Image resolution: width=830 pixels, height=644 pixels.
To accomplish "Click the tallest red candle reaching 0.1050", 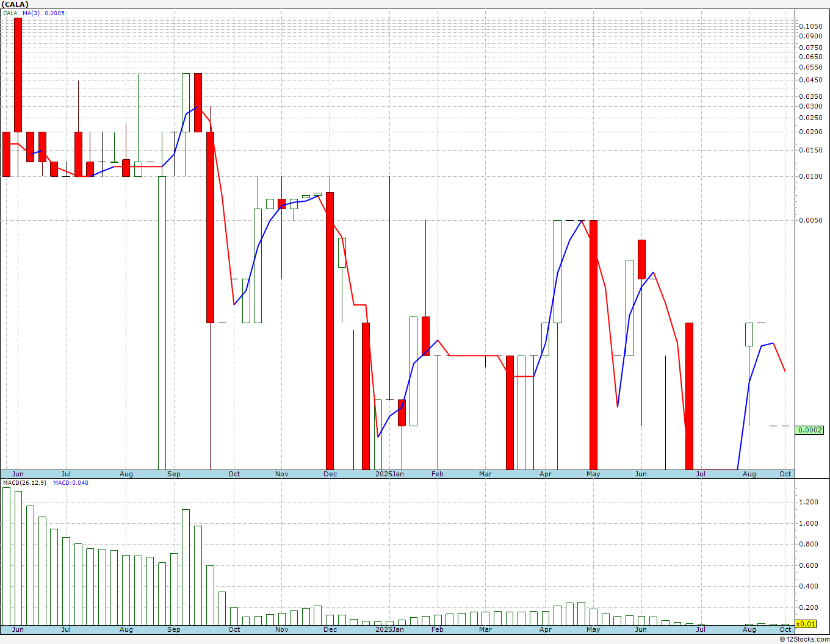I will pos(18,73).
